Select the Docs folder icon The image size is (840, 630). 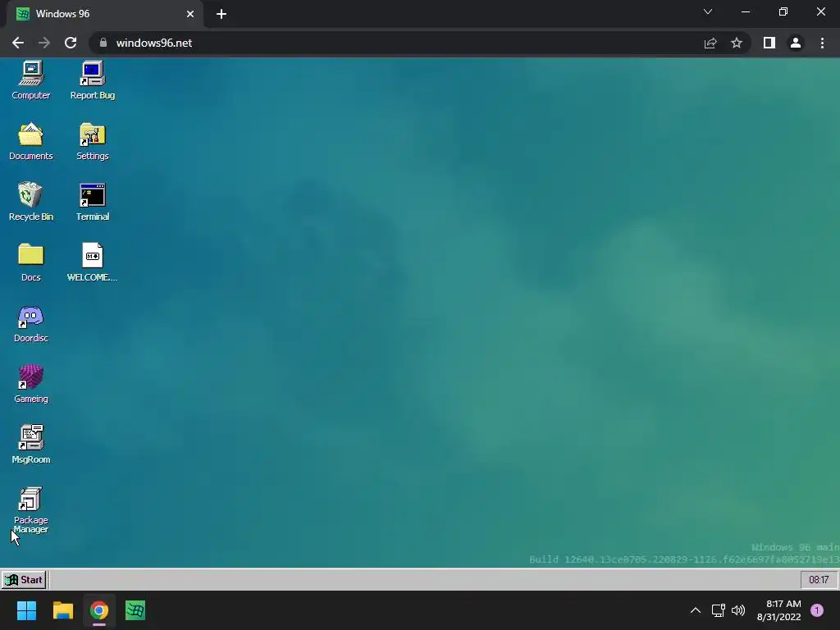point(31,262)
